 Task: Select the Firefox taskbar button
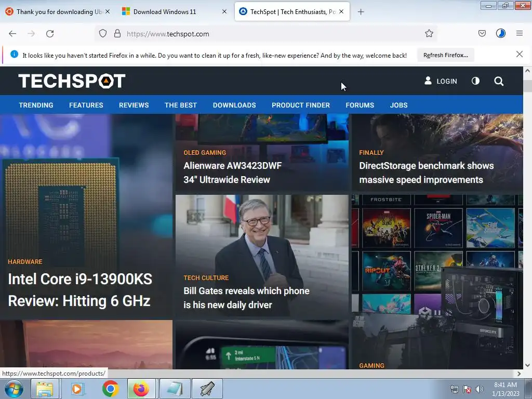(141, 389)
